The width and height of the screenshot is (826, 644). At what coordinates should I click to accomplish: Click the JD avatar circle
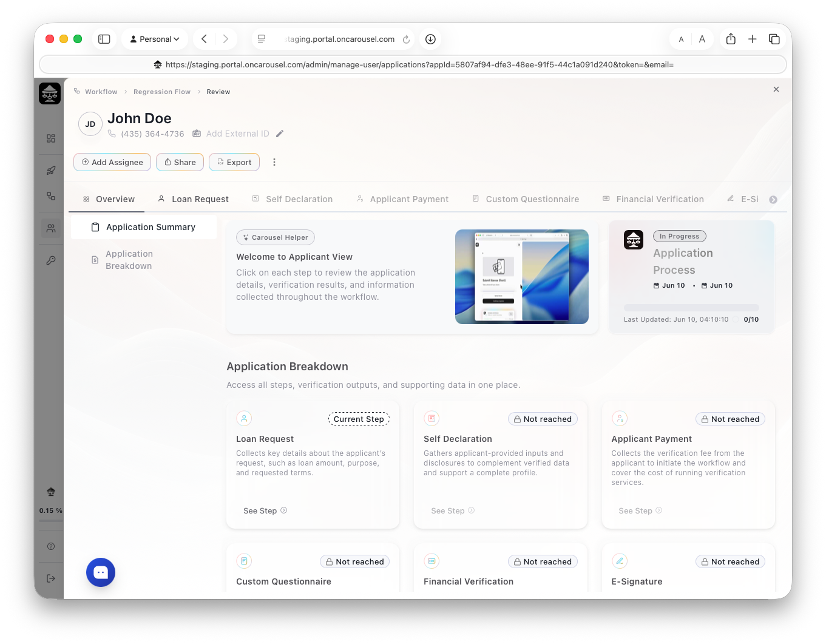90,124
